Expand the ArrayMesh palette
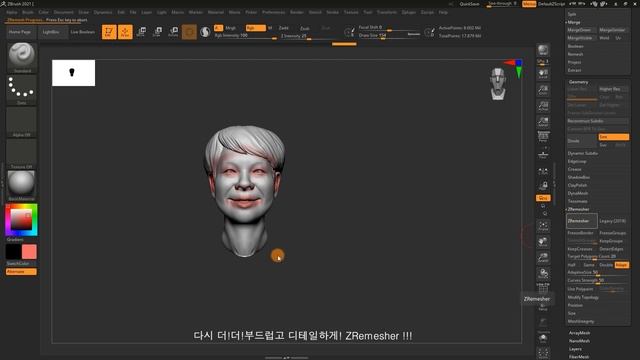 point(579,333)
